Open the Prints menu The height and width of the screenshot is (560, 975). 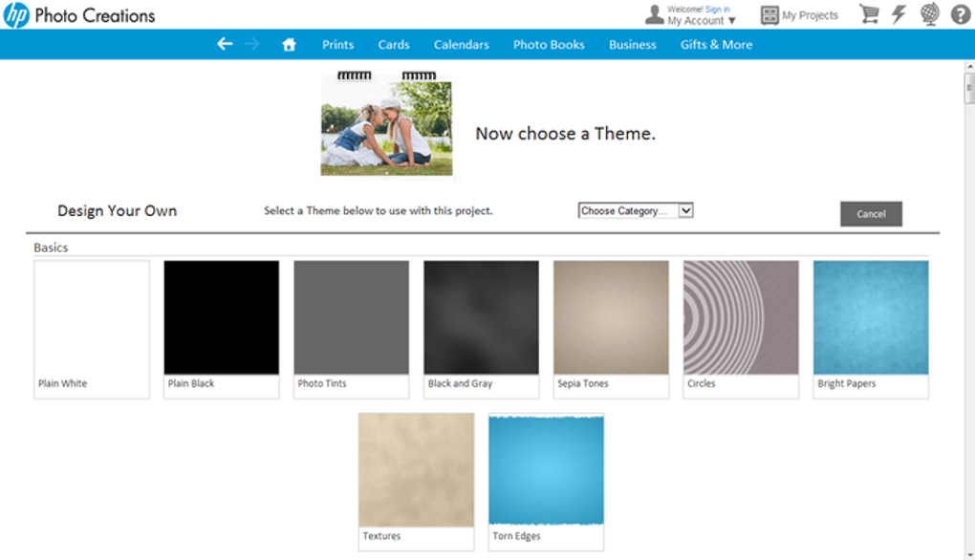coord(337,45)
